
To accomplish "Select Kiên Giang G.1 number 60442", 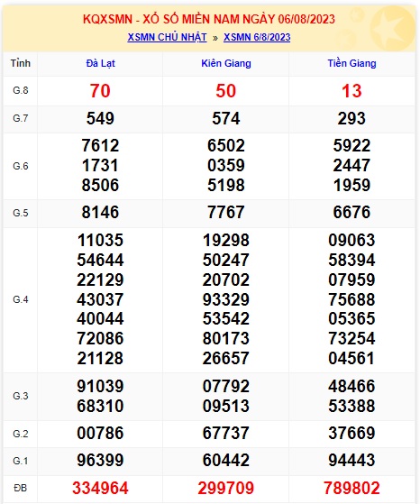I will click(x=226, y=460).
